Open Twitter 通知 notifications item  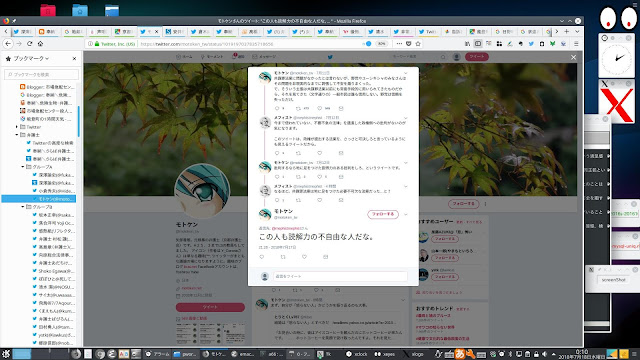pyautogui.click(x=238, y=57)
